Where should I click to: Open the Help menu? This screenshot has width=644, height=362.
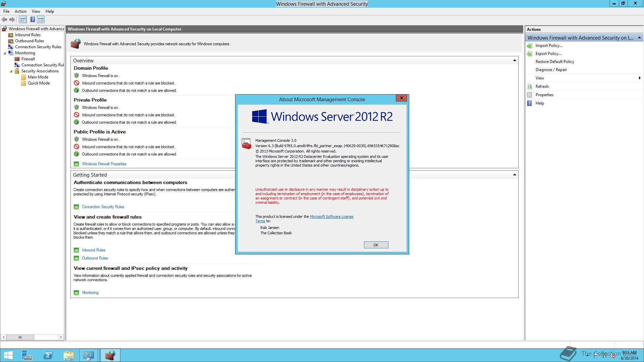(50, 11)
